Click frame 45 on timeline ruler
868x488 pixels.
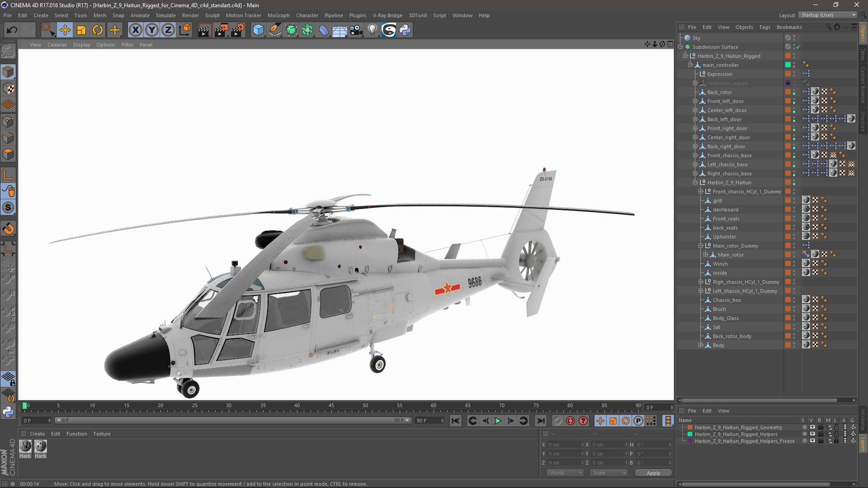click(331, 407)
